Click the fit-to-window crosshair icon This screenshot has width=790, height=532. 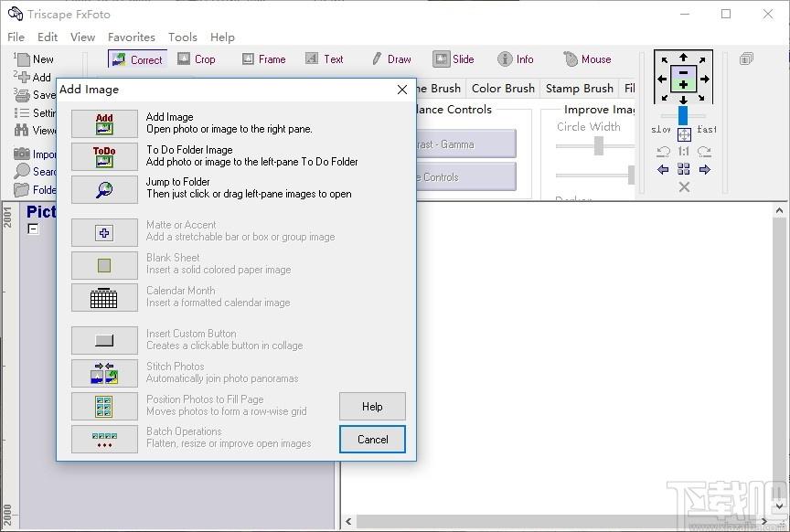(x=684, y=134)
